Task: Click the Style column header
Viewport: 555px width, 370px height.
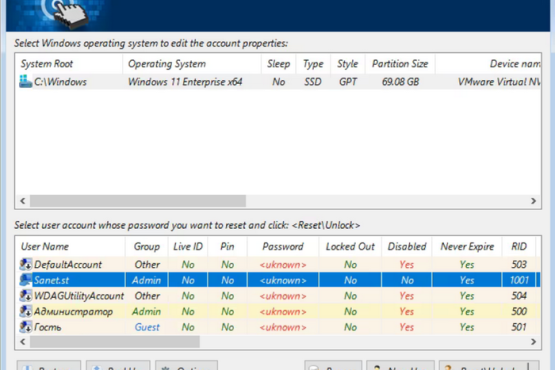Action: (348, 64)
